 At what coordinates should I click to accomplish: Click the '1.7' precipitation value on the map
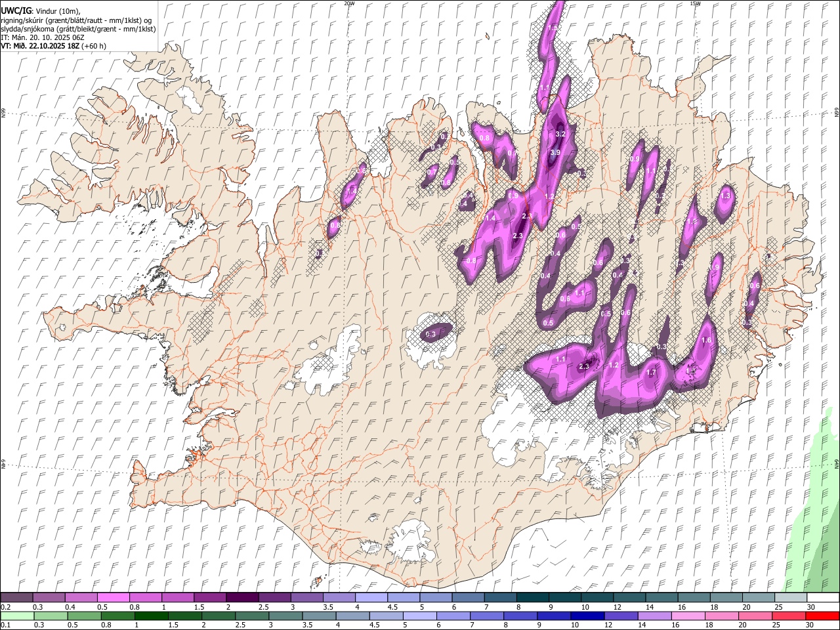click(x=651, y=372)
